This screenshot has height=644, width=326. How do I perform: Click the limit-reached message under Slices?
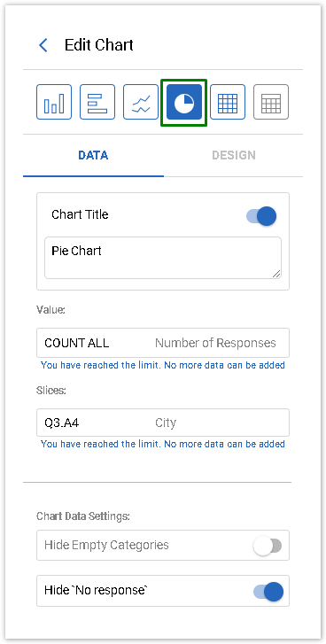click(163, 444)
